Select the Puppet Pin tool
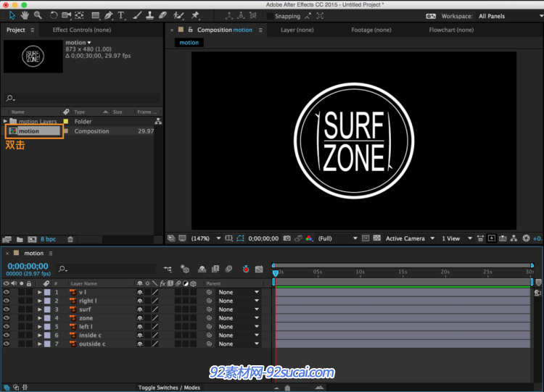Screen dimensions: 544x392 pyautogui.click(x=195, y=16)
